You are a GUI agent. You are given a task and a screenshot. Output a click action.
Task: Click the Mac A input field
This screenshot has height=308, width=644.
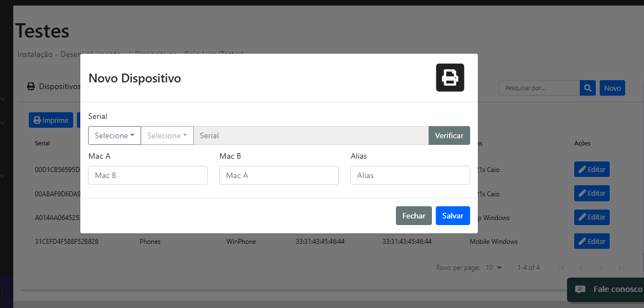[x=148, y=175]
